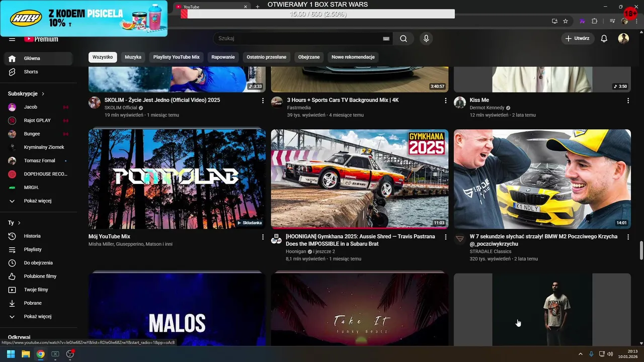Screen dimensions: 644x362
Task: Open a new browser tab
Action: coord(258,7)
